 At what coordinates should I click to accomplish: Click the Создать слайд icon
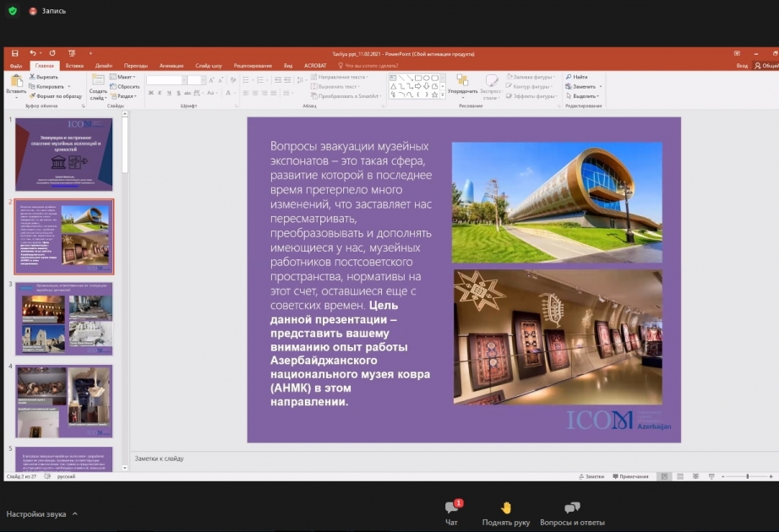[98, 80]
